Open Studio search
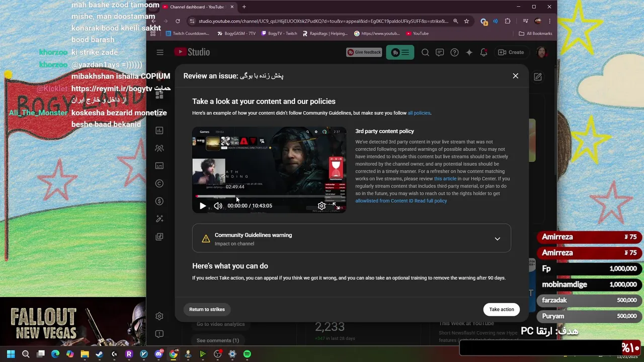The image size is (644, 362). [x=425, y=52]
